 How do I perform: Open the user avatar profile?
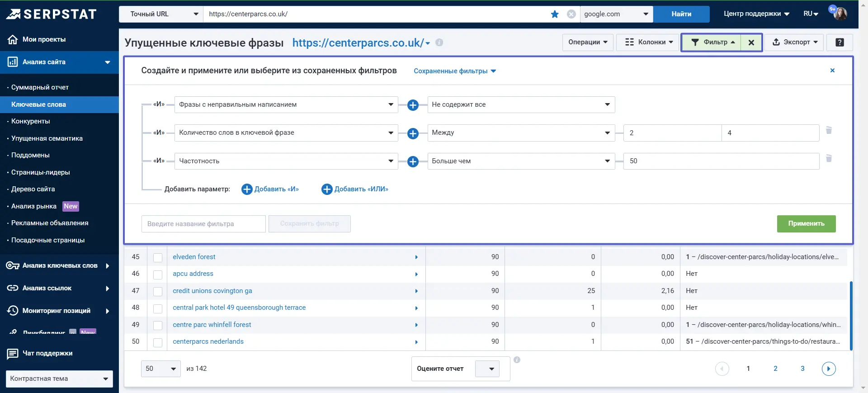coord(840,14)
